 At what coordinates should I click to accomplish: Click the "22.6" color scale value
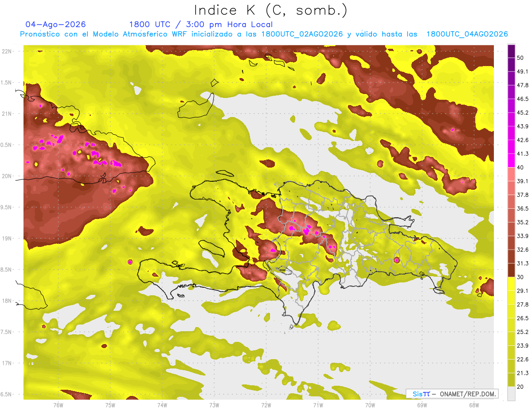tap(523, 360)
